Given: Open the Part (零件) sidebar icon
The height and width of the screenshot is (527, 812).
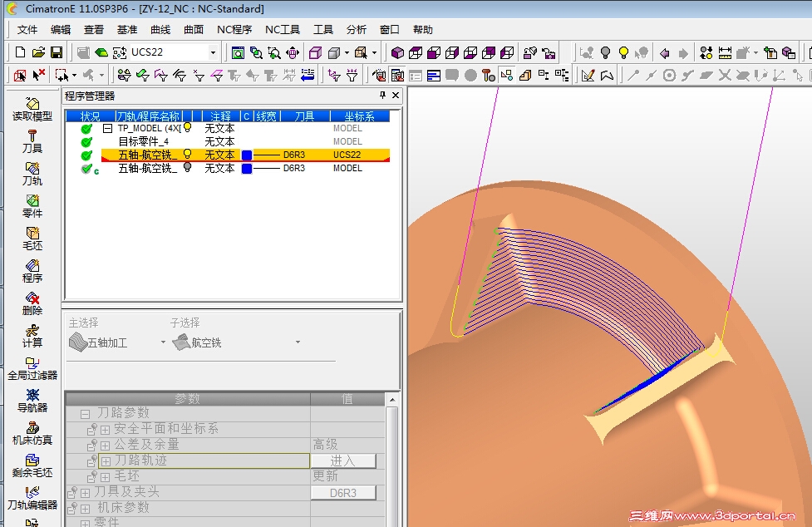Looking at the screenshot, I should (32, 206).
